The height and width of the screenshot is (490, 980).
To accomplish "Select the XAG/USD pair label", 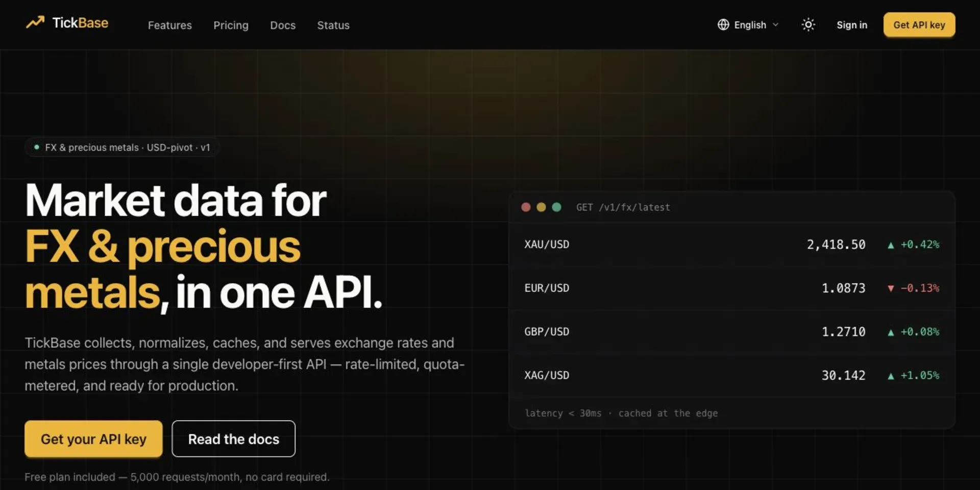I will pos(547,375).
